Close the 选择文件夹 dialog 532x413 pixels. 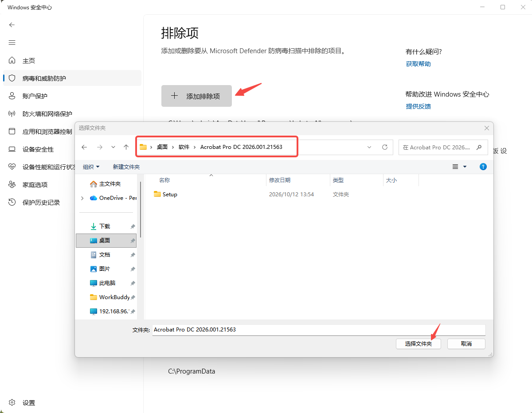[487, 128]
